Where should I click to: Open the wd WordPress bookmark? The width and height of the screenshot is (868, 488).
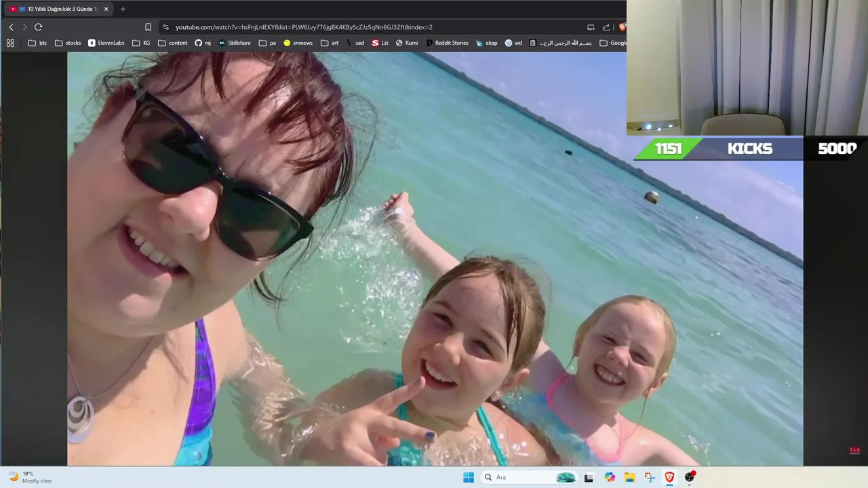pyautogui.click(x=513, y=43)
